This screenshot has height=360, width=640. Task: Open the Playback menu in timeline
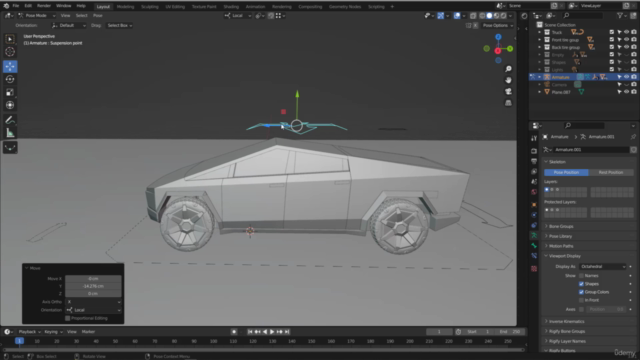coord(29,332)
